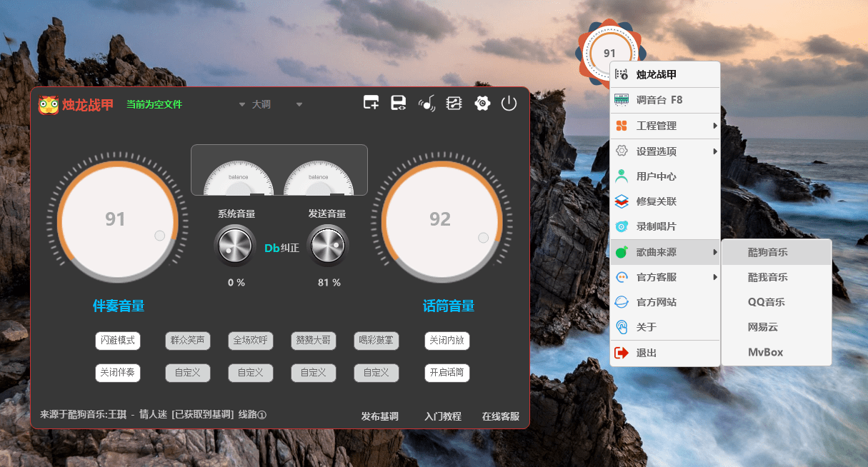Viewport: 868px width, 467px height.
Task: Expand the 官方客服 submenu arrow
Action: point(714,277)
